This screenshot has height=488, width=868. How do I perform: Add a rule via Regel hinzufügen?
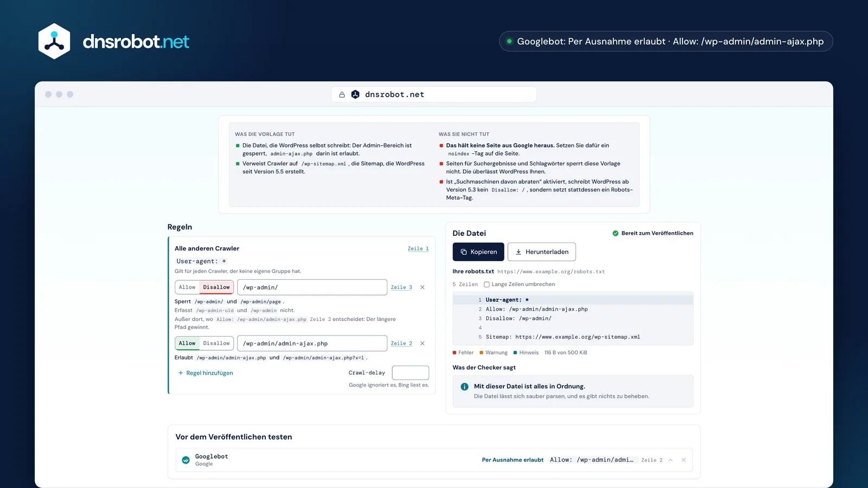pos(206,373)
